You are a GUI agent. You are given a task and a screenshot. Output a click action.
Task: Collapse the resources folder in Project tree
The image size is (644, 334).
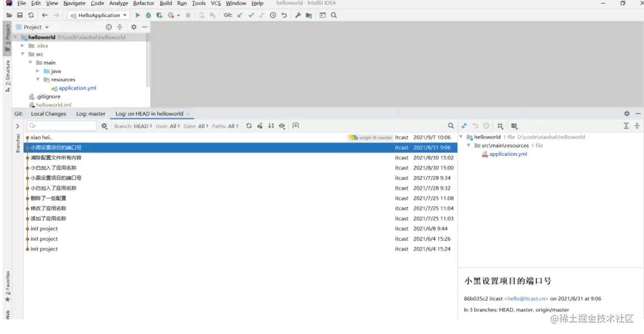coord(38,80)
